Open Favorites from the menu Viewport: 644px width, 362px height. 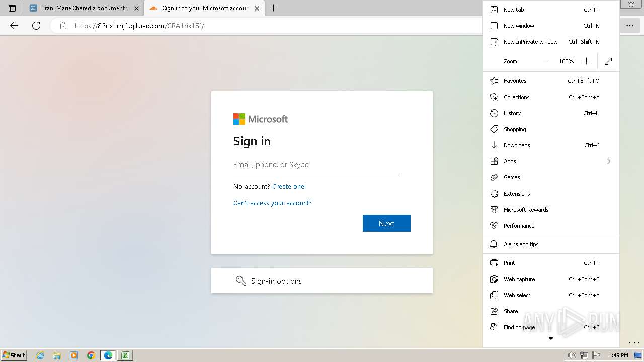[551, 81]
